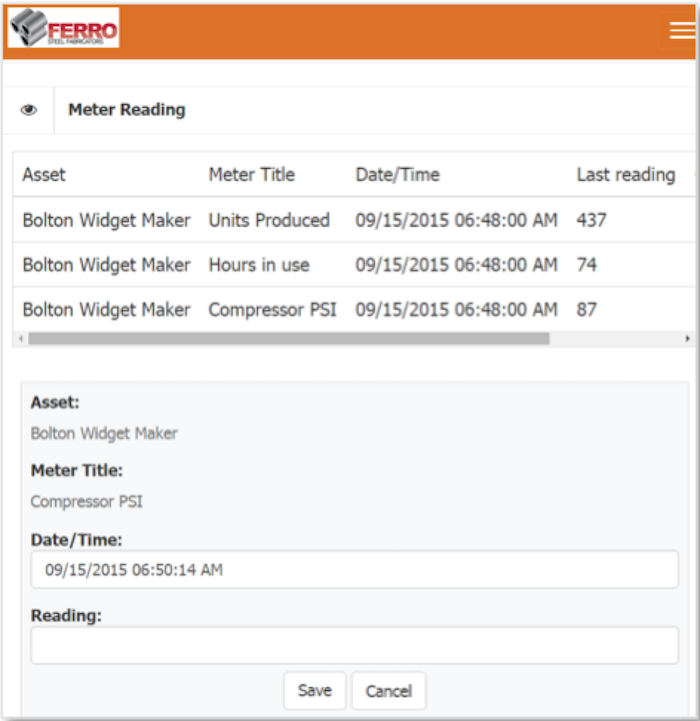This screenshot has width=700, height=721.
Task: Click into the empty Reading field
Action: [354, 645]
